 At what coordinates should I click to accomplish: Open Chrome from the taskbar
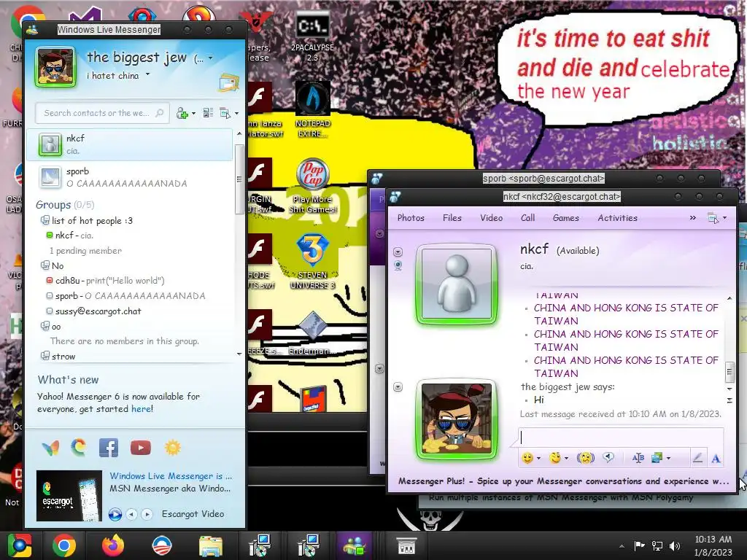coord(64,545)
